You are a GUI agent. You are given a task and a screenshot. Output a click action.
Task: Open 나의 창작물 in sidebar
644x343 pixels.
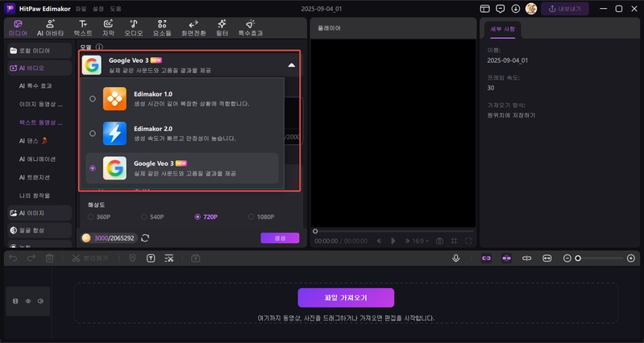pos(35,196)
